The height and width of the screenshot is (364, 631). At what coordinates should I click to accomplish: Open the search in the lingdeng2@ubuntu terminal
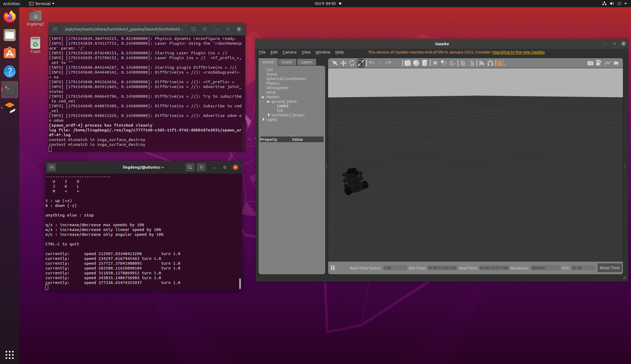pos(190,167)
